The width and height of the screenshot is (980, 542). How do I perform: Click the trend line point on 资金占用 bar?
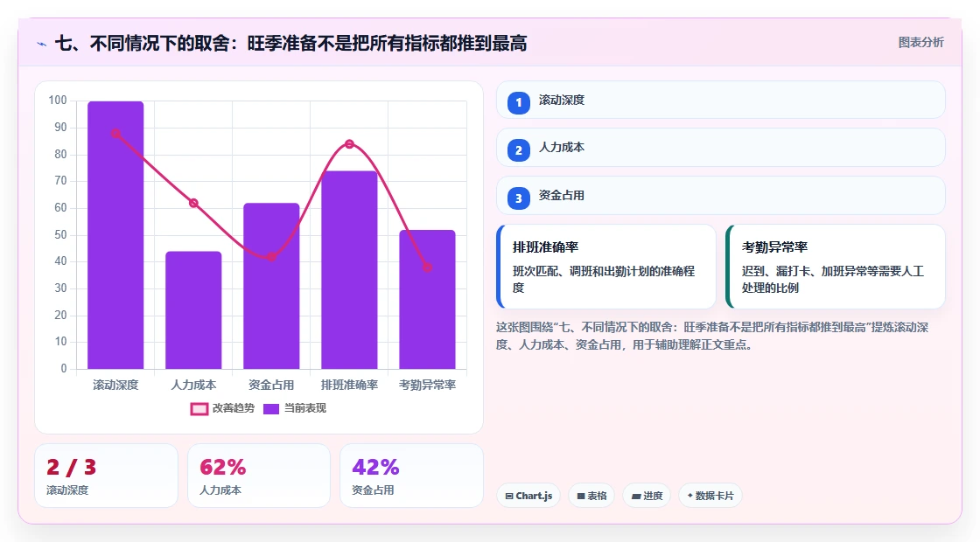271,257
